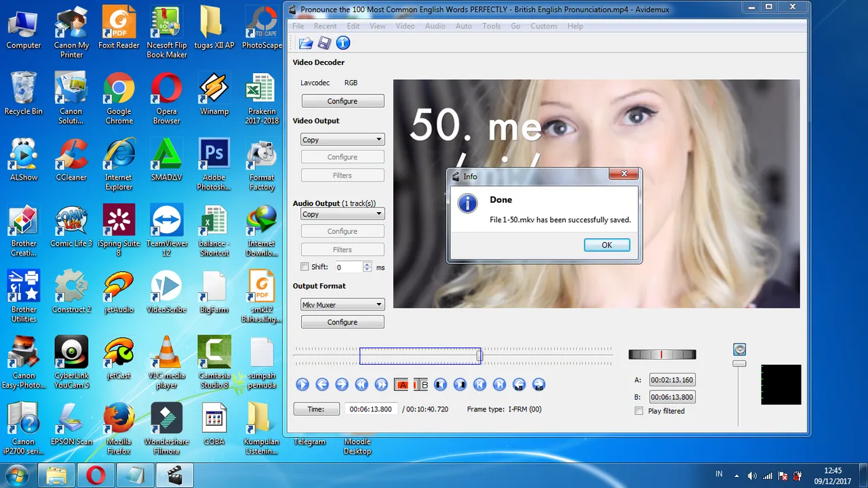Click Filters under Video Output

(342, 176)
